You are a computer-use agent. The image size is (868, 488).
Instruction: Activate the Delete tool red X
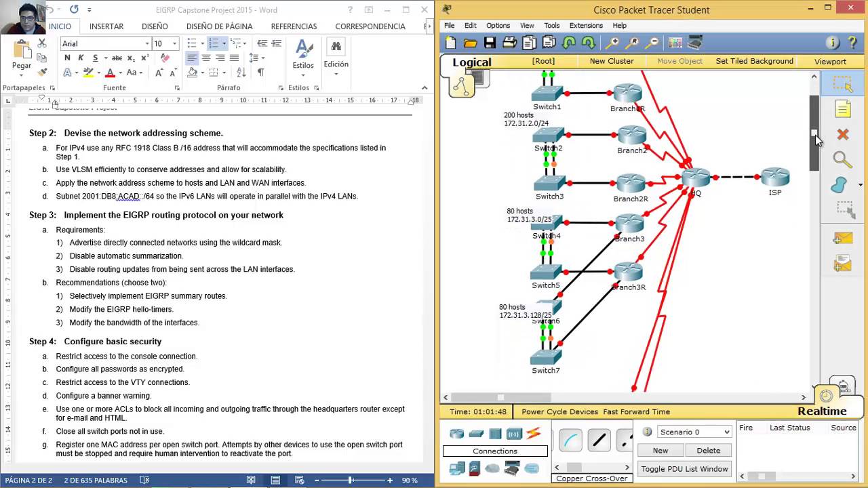(842, 134)
